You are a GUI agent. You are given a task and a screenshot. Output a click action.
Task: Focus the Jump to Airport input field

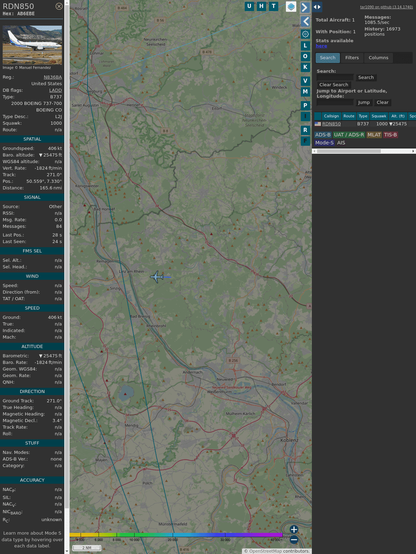point(335,102)
